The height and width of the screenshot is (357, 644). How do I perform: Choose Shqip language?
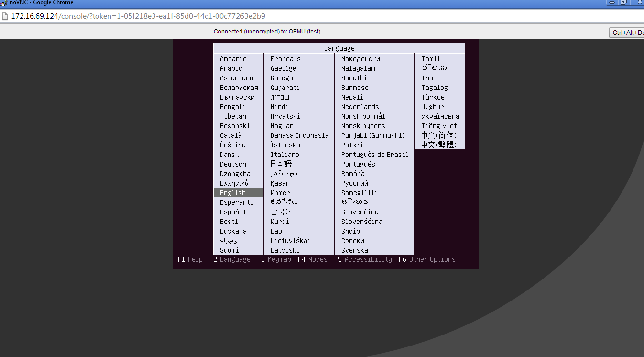coord(351,231)
